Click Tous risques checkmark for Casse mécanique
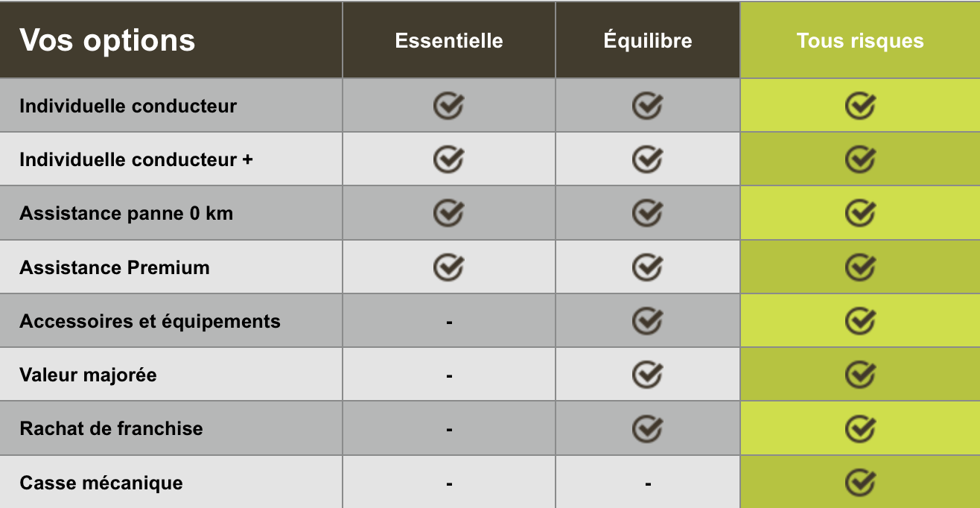This screenshot has width=980, height=508. pyautogui.click(x=860, y=483)
